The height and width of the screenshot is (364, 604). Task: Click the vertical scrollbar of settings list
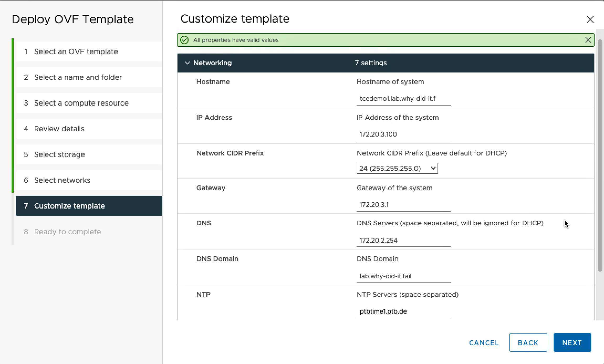600,155
